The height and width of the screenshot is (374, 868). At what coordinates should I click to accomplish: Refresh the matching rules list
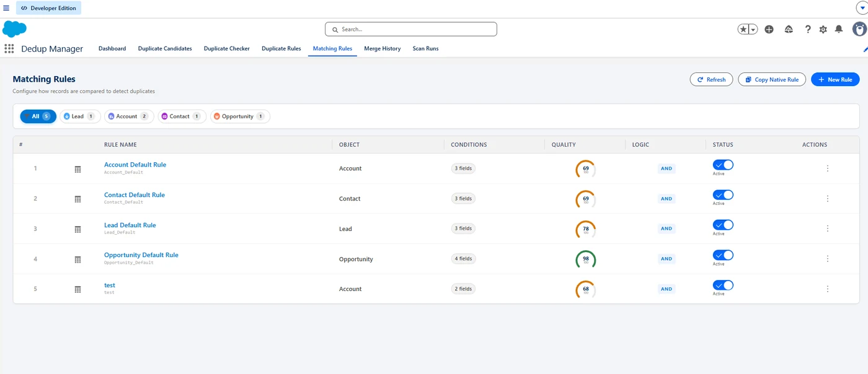coord(711,79)
